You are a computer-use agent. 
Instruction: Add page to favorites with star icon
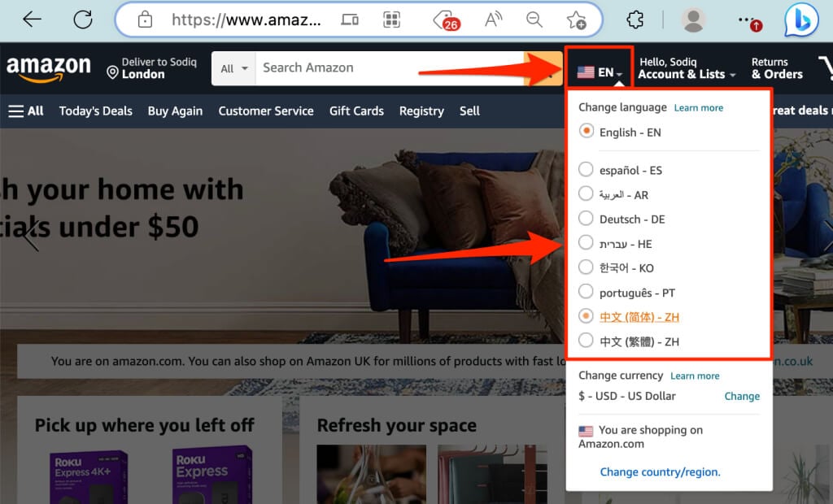click(x=576, y=20)
